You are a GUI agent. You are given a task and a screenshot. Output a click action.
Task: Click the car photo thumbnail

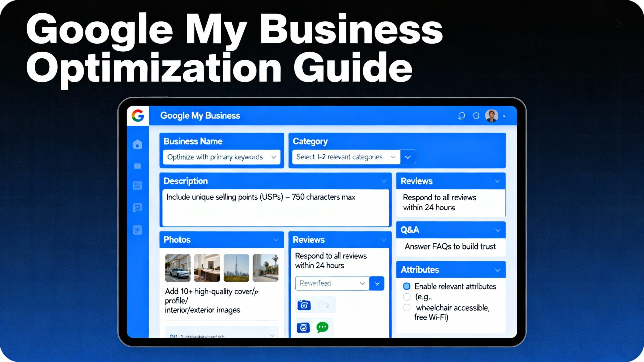pos(178,268)
